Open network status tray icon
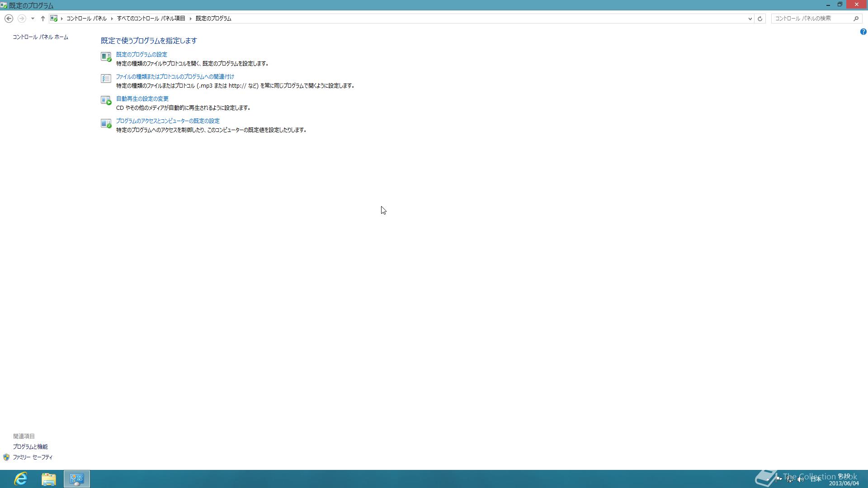The height and width of the screenshot is (488, 868). pos(789,479)
